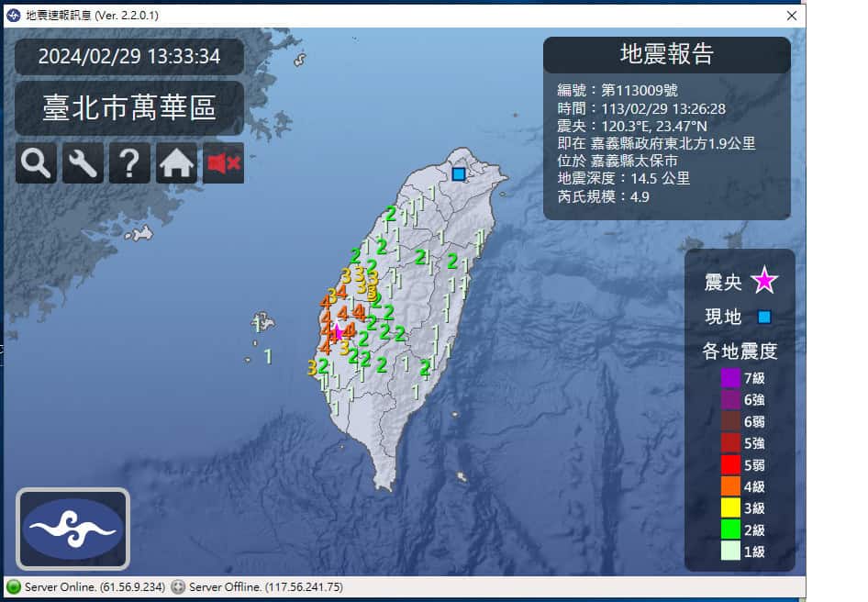The image size is (868, 602).
Task: Select the orange 4級 intensity swatch
Action: (730, 486)
